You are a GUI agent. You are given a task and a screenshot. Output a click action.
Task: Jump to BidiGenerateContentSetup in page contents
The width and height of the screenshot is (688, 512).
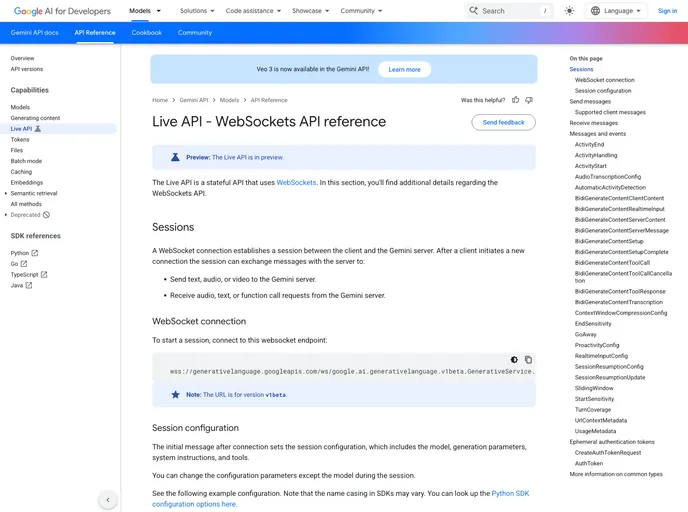[x=609, y=241]
